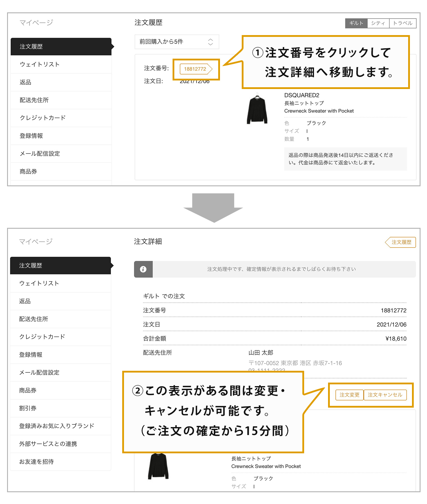This screenshot has width=427, height=504.
Task: Go back via the 注文履歴 arrow button
Action: coord(400,242)
